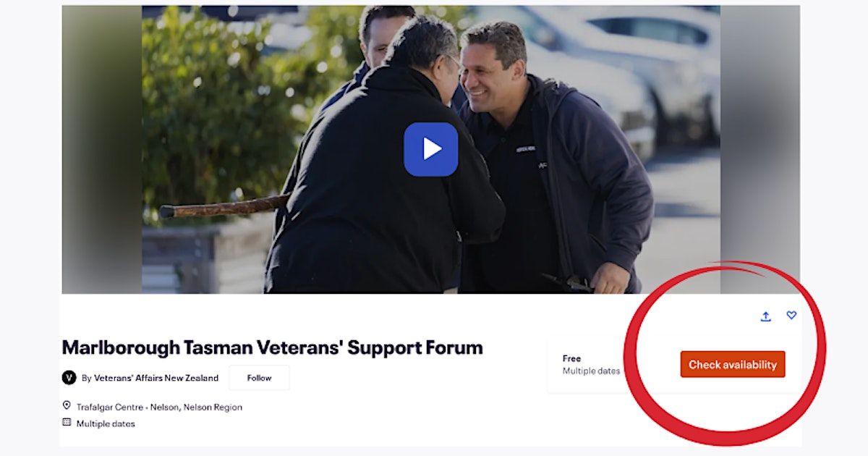Screen dimensions: 868x456
Task: Click the calendar icon beside Multiple dates
Action: [67, 423]
